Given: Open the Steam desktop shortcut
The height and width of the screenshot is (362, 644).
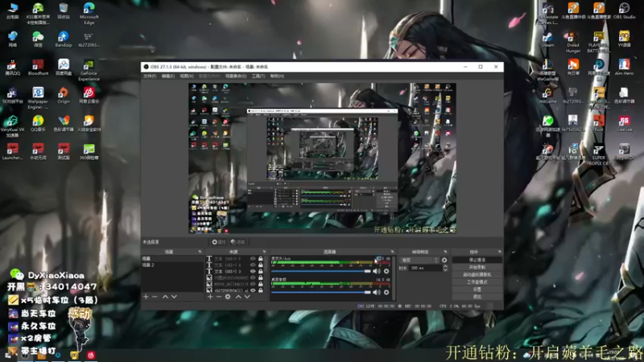Looking at the screenshot, I should coord(548,39).
